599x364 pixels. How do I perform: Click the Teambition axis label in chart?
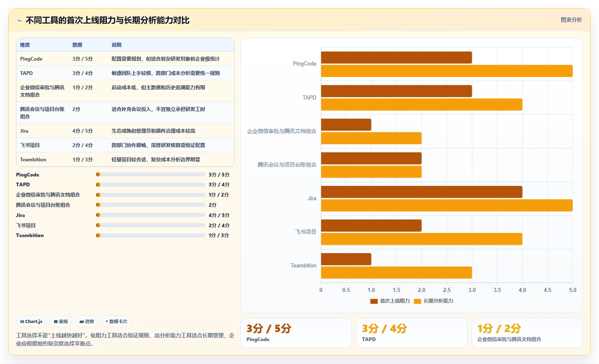pos(303,266)
